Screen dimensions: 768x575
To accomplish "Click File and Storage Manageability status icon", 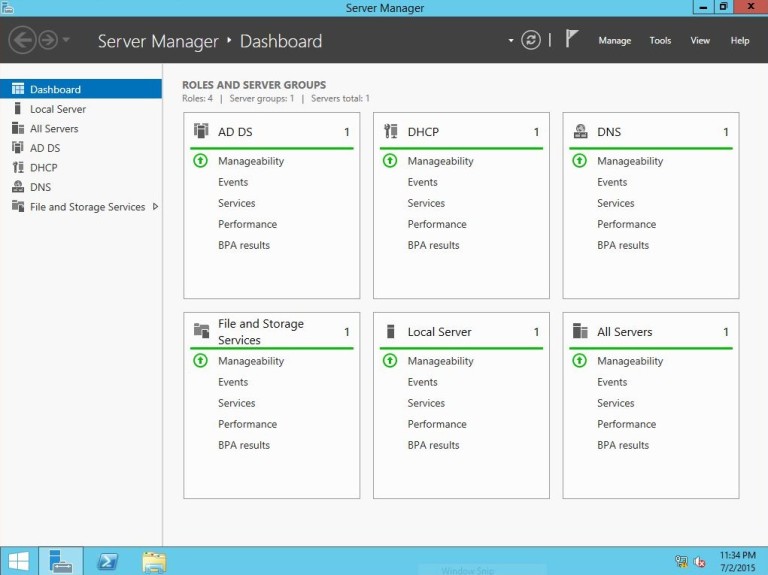I will pyautogui.click(x=200, y=360).
